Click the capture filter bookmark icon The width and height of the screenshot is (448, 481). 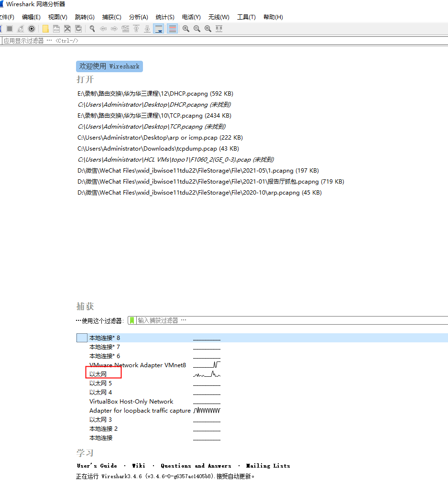point(132,320)
